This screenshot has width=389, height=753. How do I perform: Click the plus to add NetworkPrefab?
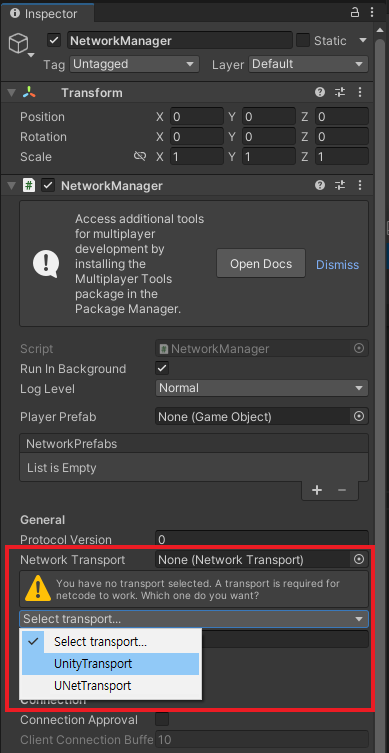point(317,490)
